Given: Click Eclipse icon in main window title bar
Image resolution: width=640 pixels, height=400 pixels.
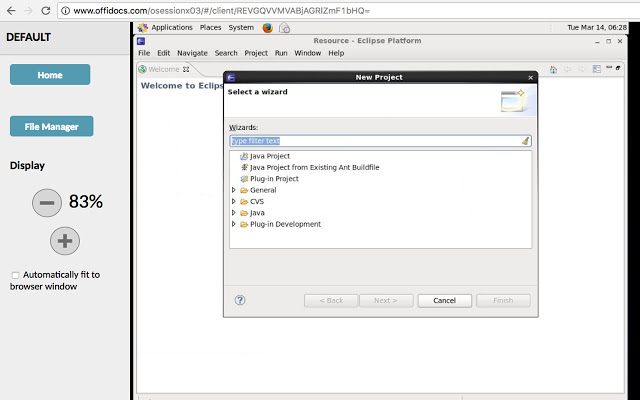Looking at the screenshot, I should [141, 41].
